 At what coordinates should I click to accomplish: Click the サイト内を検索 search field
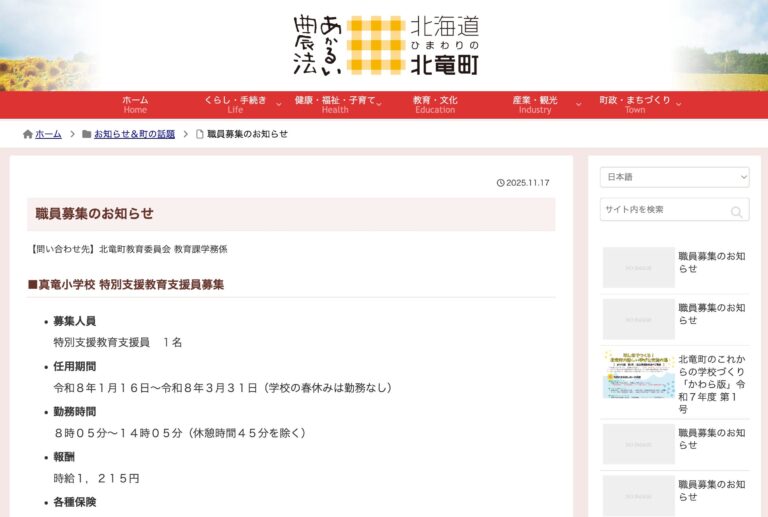point(663,210)
